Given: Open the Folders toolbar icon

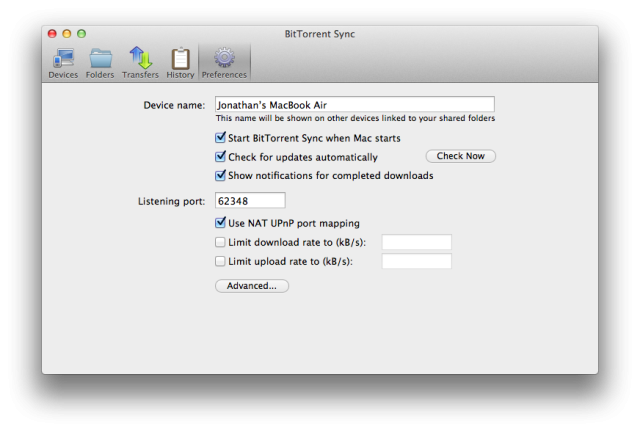Looking at the screenshot, I should coord(100,58).
